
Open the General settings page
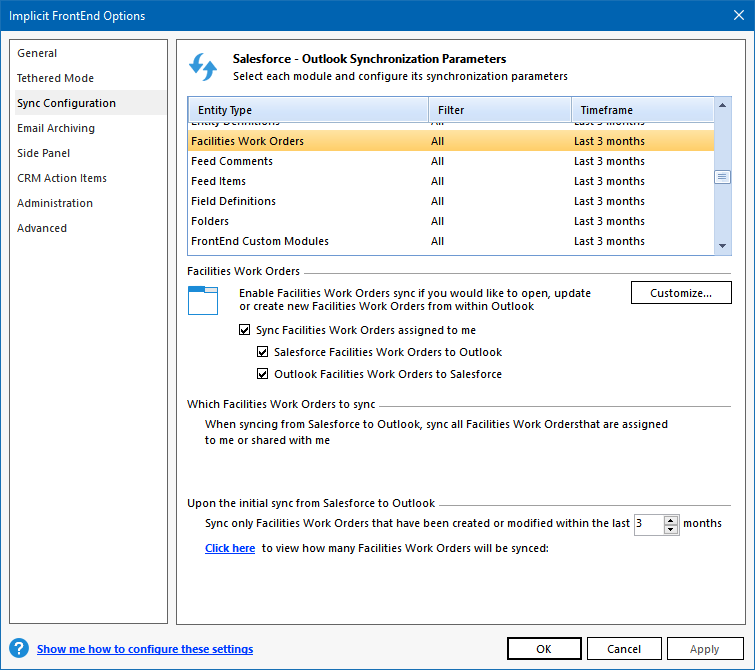pos(37,53)
